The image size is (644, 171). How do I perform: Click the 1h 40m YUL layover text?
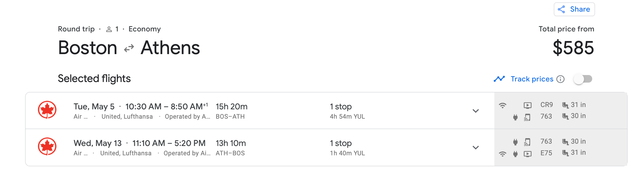(x=347, y=153)
